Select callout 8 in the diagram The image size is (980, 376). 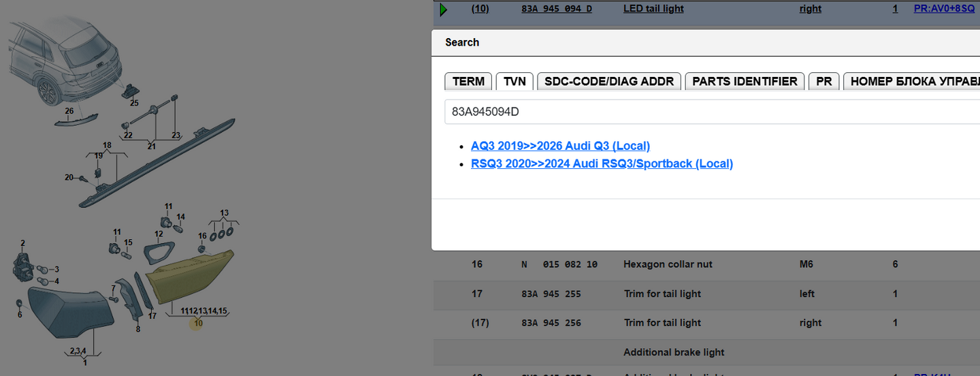[x=137, y=329]
